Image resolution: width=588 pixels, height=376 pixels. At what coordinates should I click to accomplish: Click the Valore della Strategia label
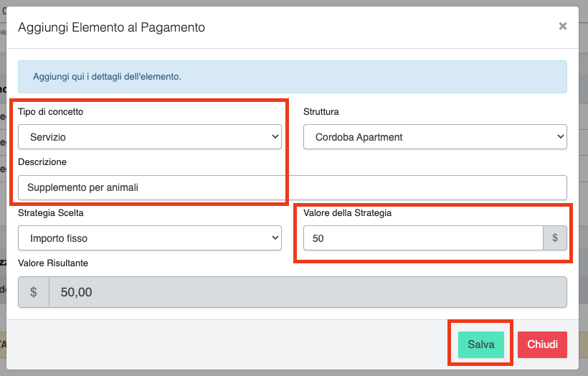347,213
